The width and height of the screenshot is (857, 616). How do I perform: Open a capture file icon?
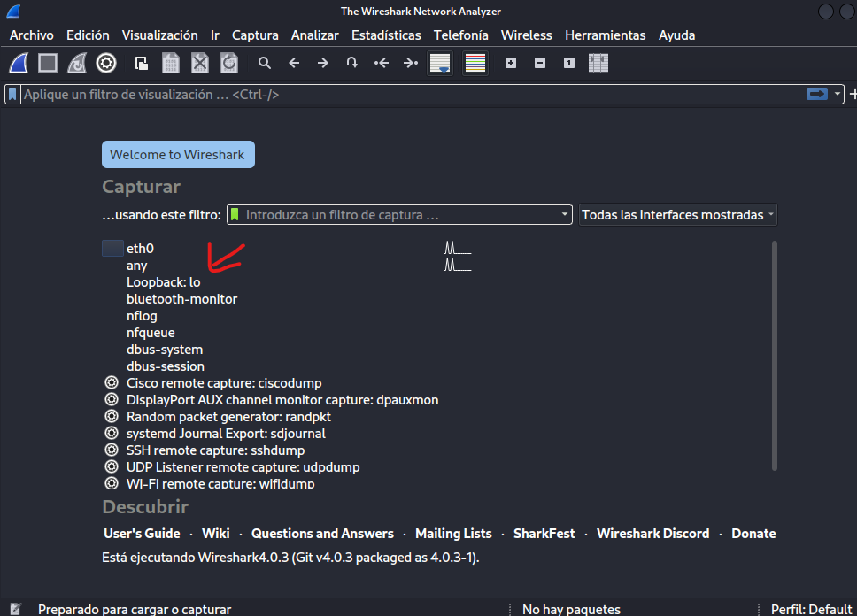(x=142, y=64)
